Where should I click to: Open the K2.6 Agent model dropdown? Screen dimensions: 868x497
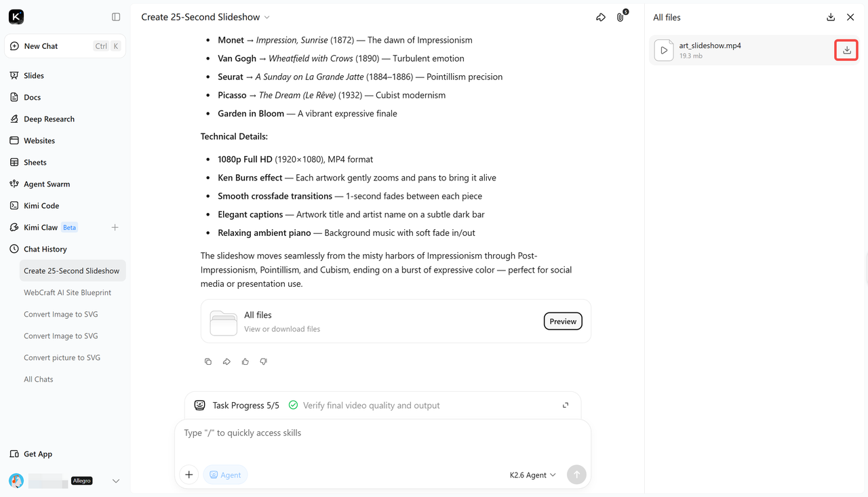point(532,475)
